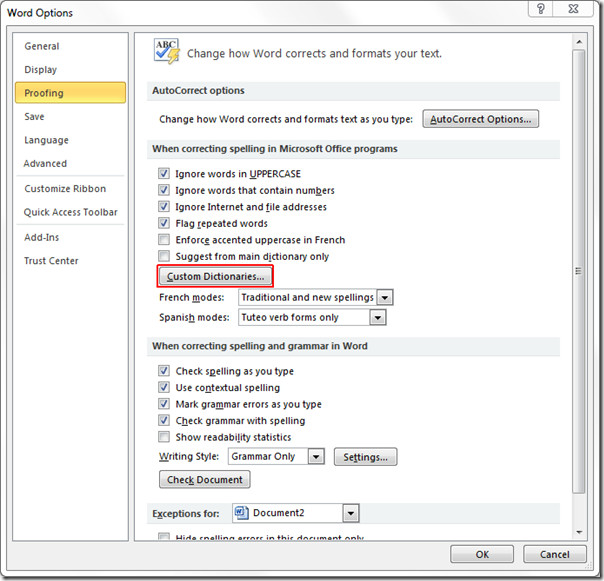
Task: Open Language options category
Action: [70, 140]
